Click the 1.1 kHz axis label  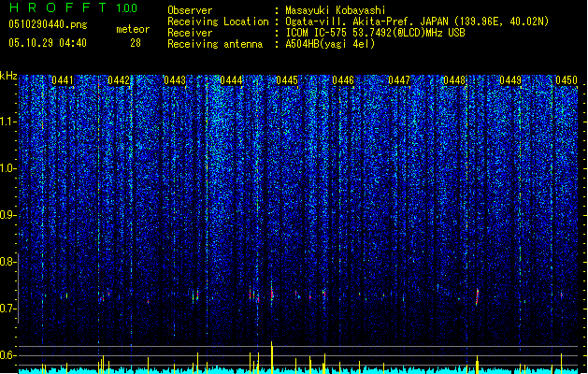[8, 122]
